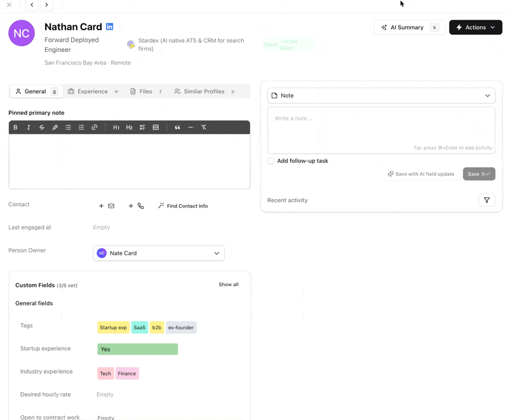
Task: Open the Similar Profiles tab
Action: [x=204, y=91]
